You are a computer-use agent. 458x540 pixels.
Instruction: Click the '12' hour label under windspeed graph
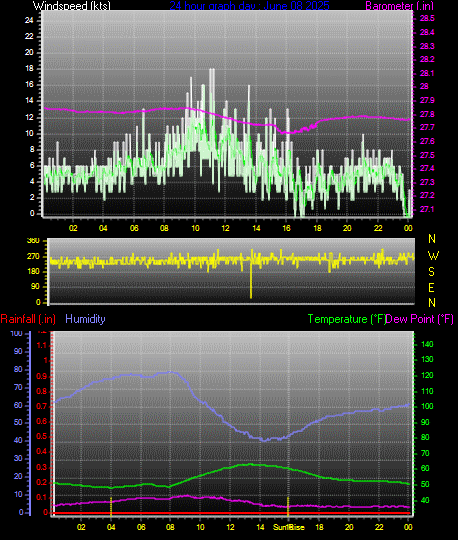pyautogui.click(x=225, y=228)
